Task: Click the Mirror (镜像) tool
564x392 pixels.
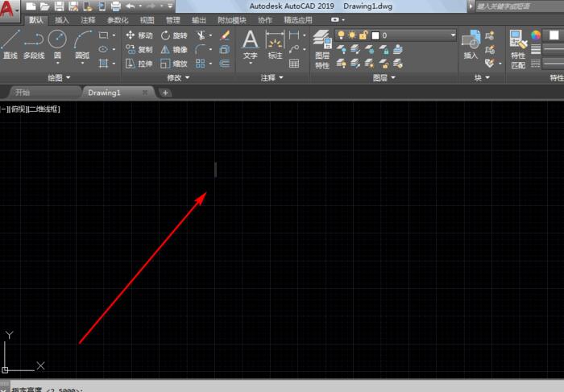Action: click(174, 49)
